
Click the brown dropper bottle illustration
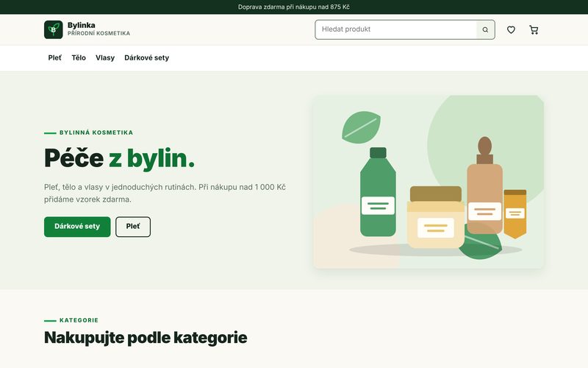click(x=484, y=185)
